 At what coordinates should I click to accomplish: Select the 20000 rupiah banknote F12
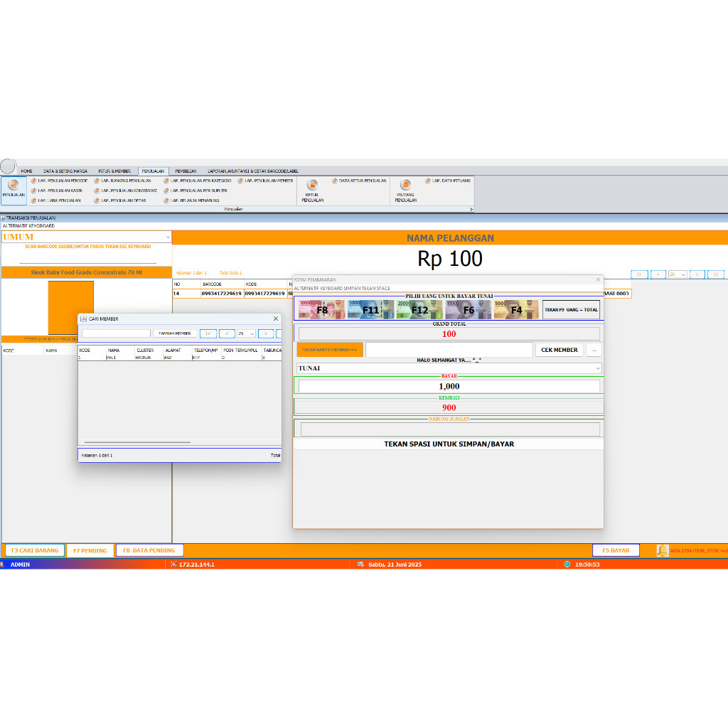tap(419, 309)
